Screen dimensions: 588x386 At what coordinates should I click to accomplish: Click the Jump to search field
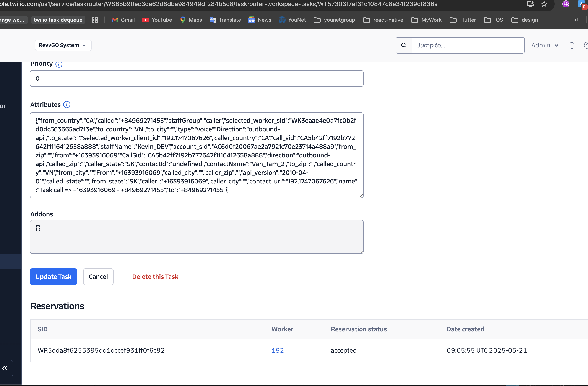point(468,45)
